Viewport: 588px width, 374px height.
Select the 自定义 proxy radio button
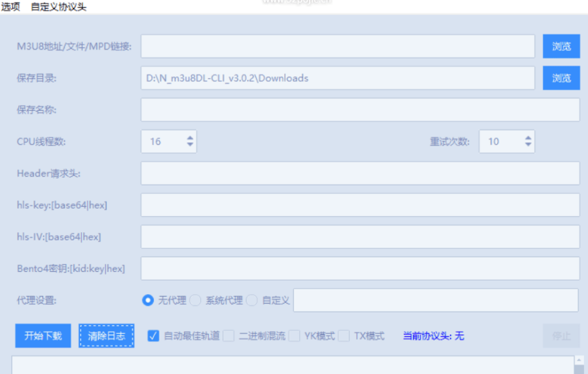pos(252,300)
